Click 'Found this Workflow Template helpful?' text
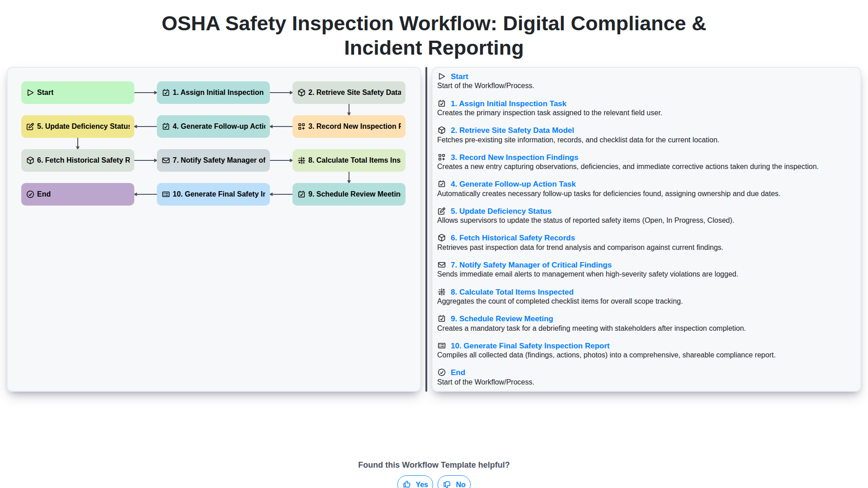The image size is (868, 488). [434, 465]
